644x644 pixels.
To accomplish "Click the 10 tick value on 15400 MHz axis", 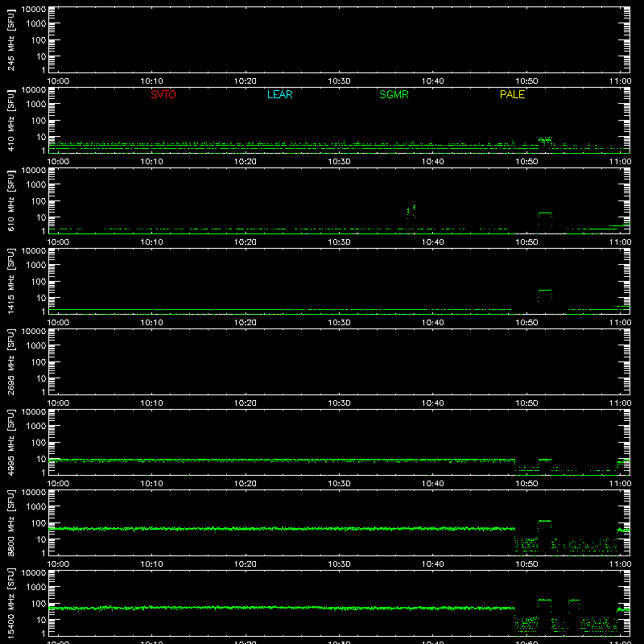I will pyautogui.click(x=41, y=620).
